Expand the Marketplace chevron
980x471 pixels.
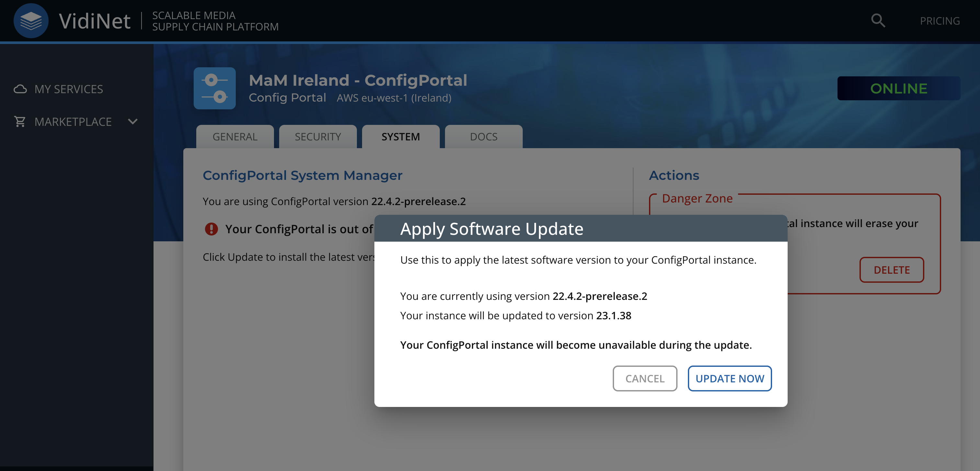point(133,122)
